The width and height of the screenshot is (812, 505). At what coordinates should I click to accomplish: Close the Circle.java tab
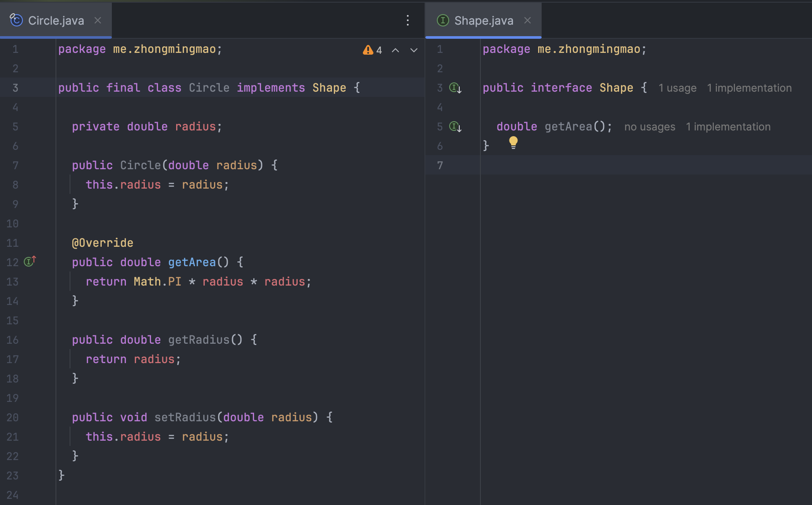pyautogui.click(x=98, y=20)
